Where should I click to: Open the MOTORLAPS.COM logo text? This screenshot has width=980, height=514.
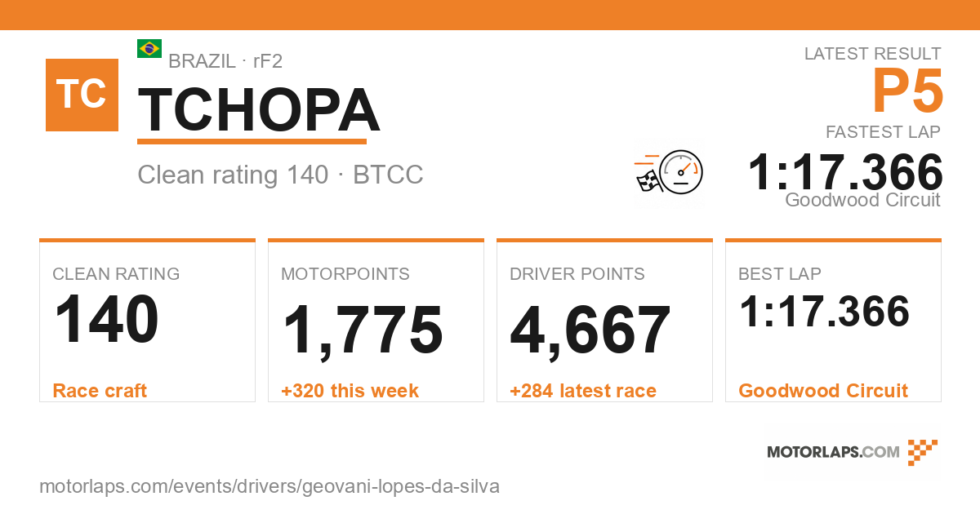coord(833,452)
